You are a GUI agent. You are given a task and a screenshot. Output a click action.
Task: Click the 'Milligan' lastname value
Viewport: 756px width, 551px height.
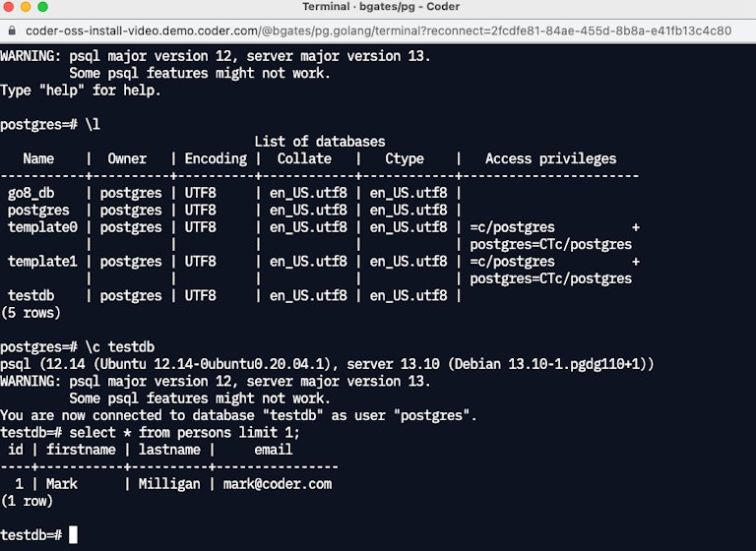(x=169, y=484)
